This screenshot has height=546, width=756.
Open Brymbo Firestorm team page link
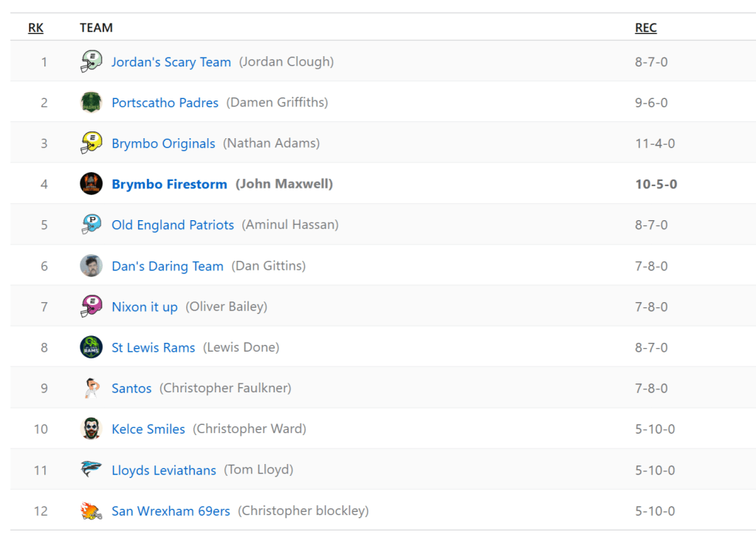(169, 184)
